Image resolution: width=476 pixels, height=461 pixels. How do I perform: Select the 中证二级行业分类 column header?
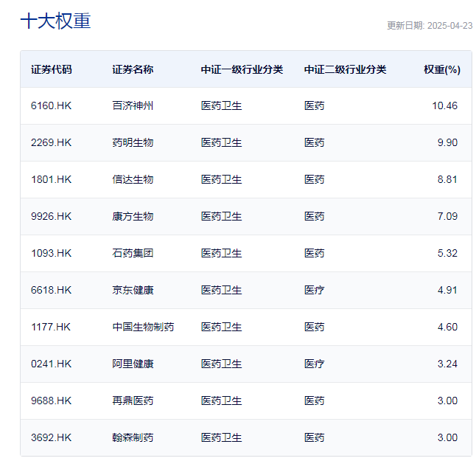[x=345, y=69]
